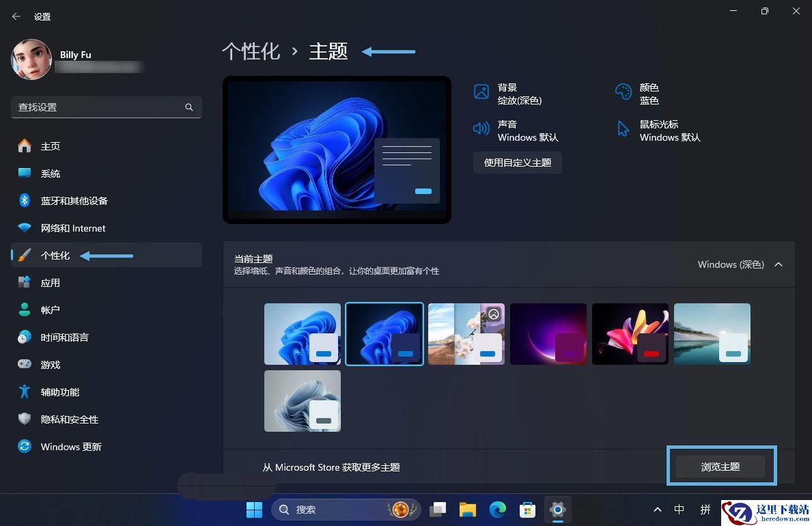Image resolution: width=812 pixels, height=526 pixels.
Task: Click the 当前主题 heading text
Action: click(x=253, y=259)
